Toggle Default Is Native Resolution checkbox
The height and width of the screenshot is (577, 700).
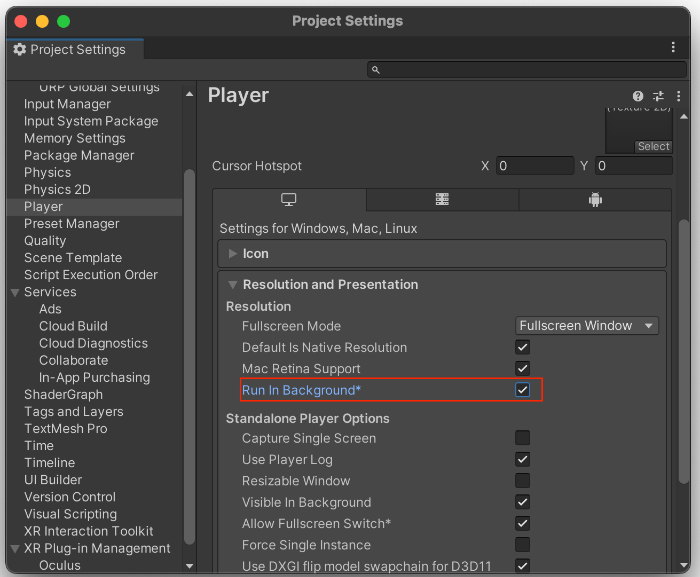(x=522, y=347)
